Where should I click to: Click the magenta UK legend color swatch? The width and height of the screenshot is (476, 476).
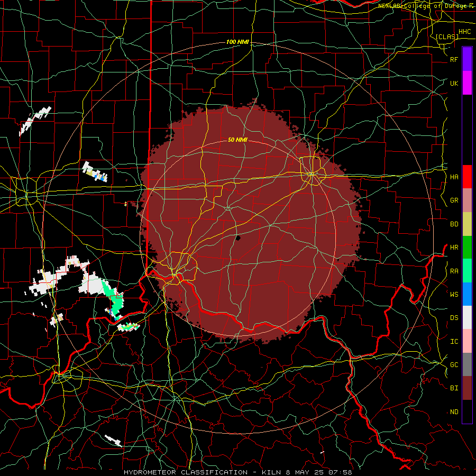coord(467,83)
